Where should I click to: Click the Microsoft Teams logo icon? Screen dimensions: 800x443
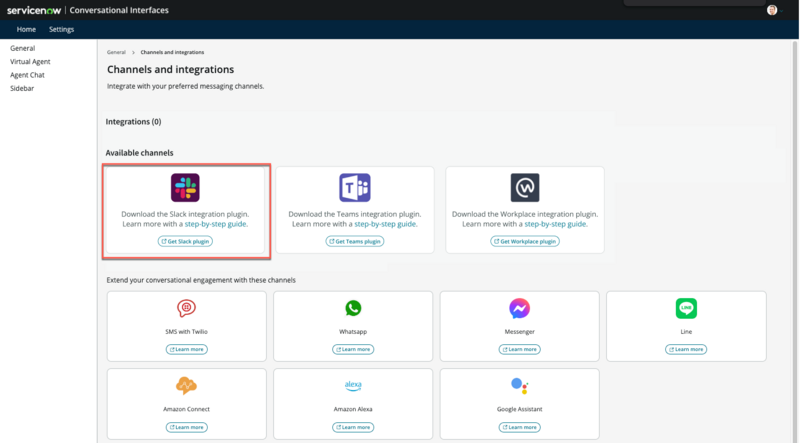pyautogui.click(x=355, y=187)
